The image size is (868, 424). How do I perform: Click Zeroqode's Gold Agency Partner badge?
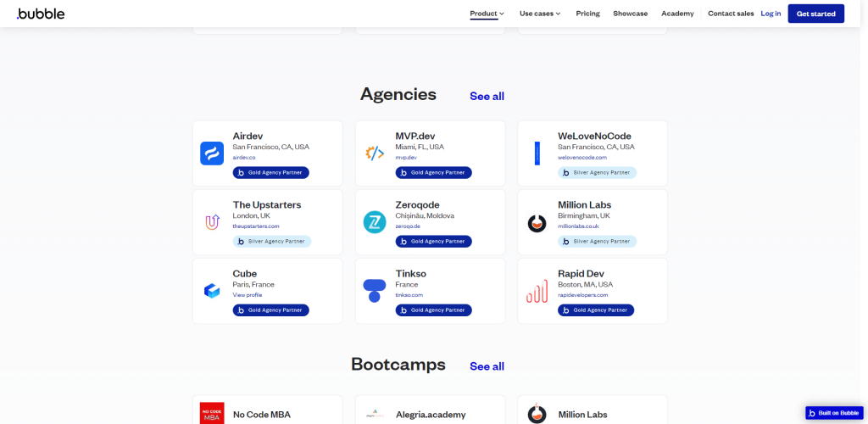pos(433,242)
